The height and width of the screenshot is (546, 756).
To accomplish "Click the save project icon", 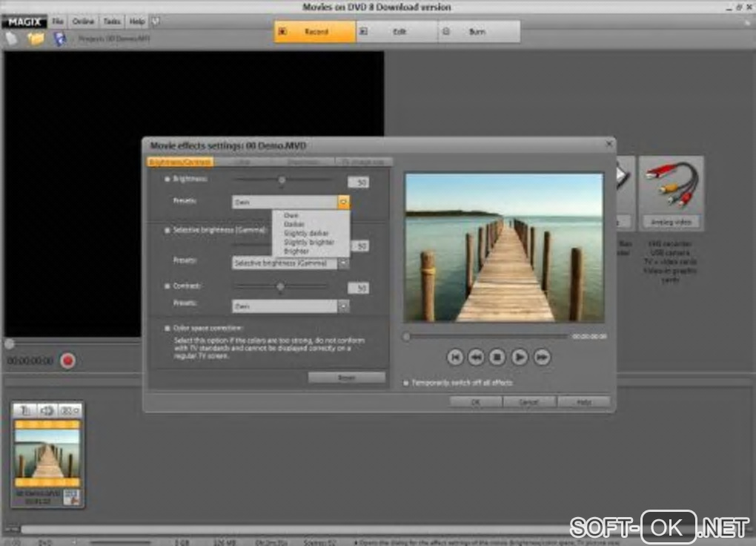I will pos(59,39).
